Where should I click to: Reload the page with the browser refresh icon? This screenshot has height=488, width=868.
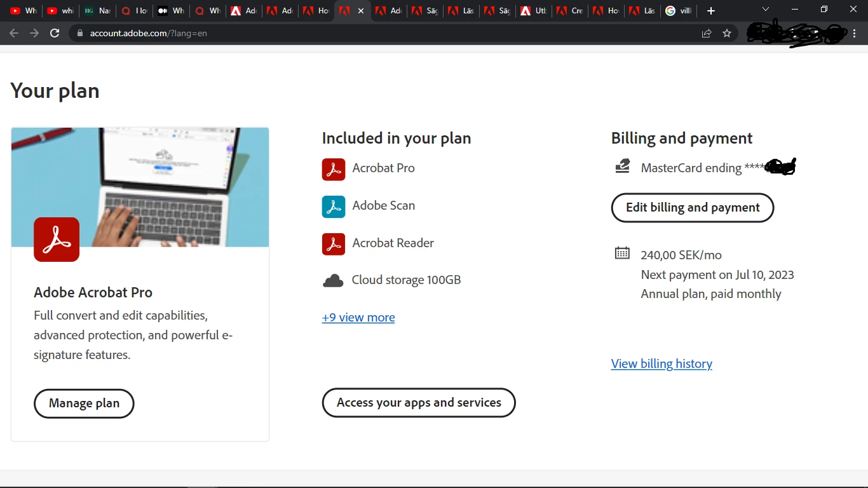[55, 33]
